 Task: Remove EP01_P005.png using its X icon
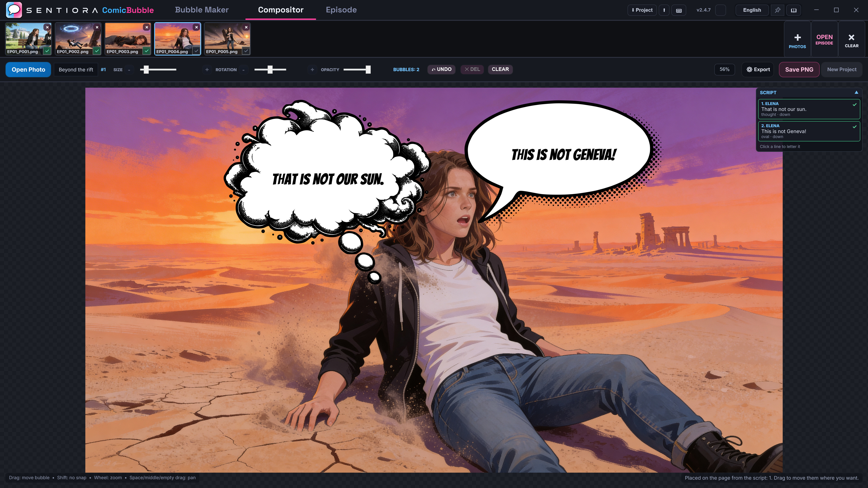tap(246, 27)
